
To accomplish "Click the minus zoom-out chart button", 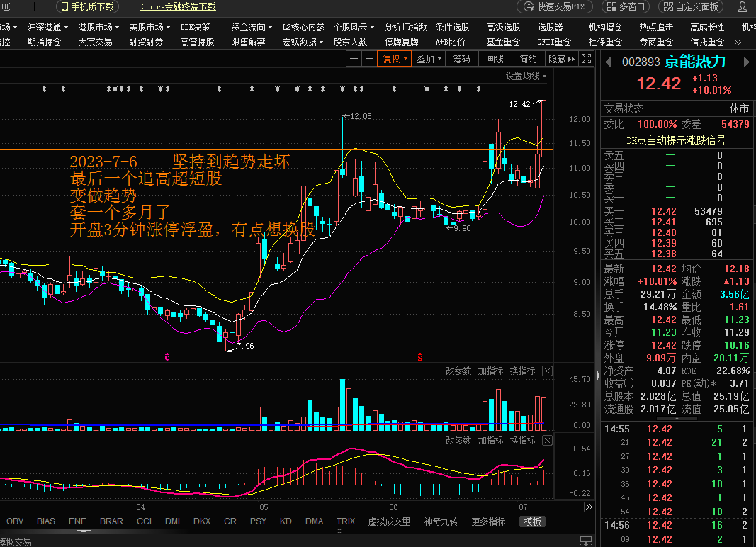I will [369, 59].
